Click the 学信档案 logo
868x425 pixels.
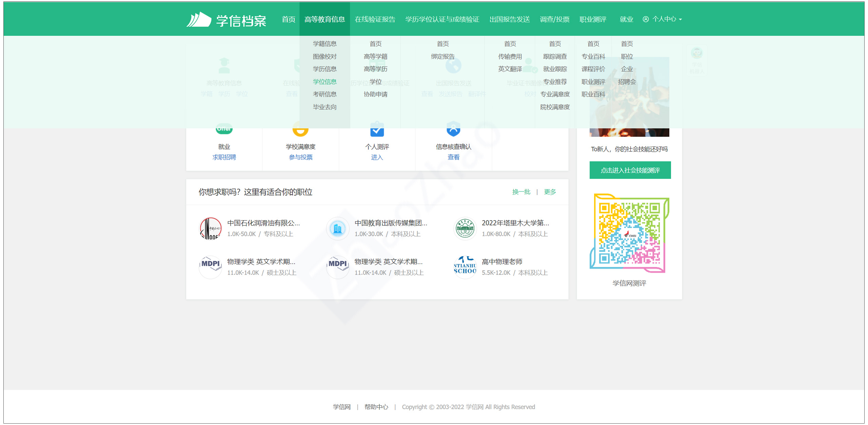pyautogui.click(x=226, y=20)
